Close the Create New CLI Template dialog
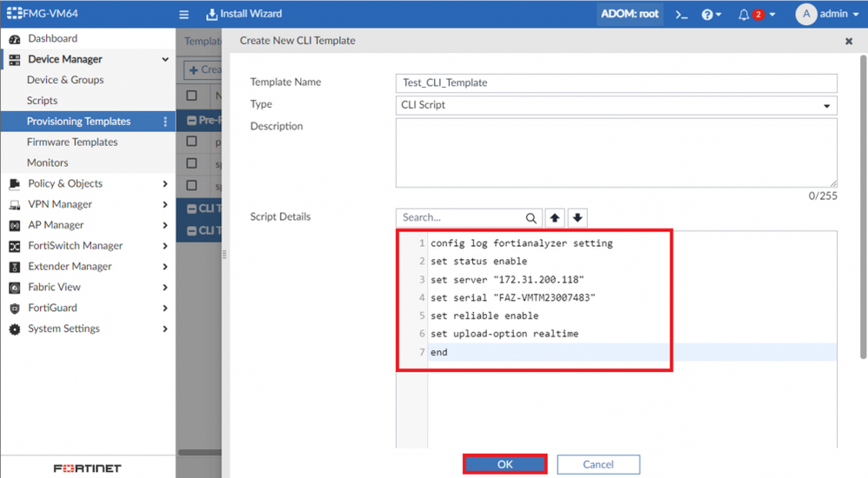 [x=849, y=41]
